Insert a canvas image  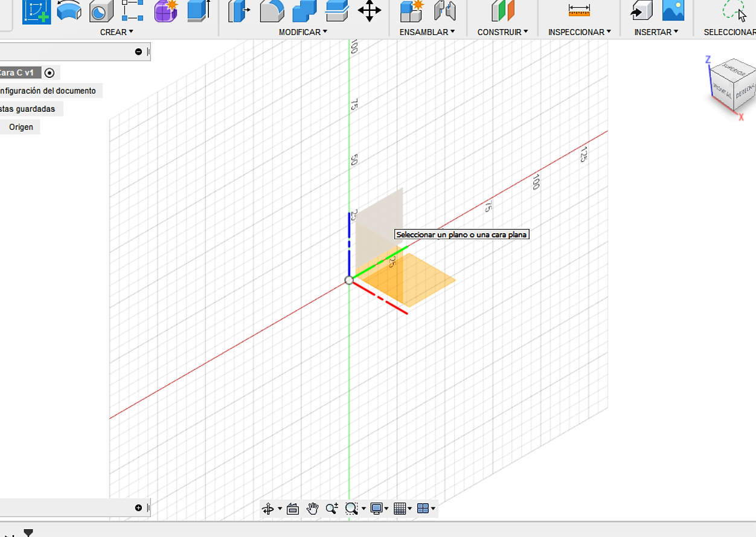point(673,11)
